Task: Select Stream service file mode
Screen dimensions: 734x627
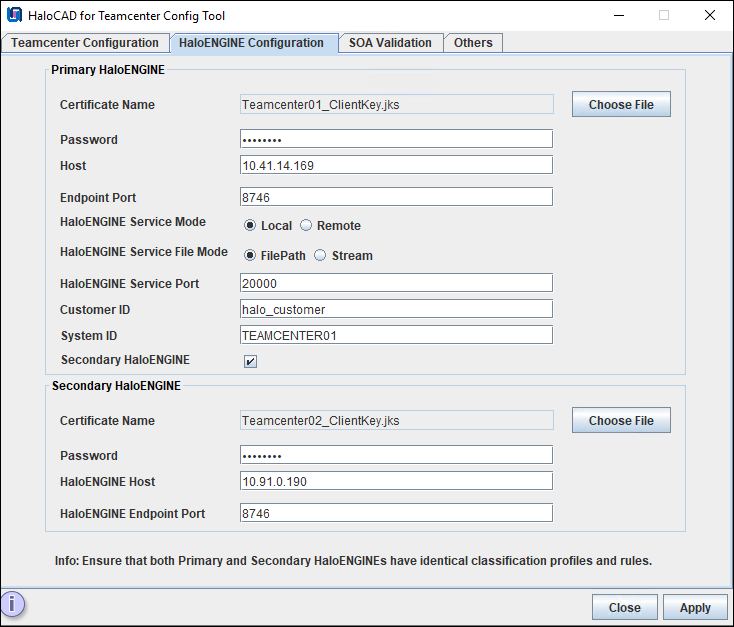Action: pos(320,256)
